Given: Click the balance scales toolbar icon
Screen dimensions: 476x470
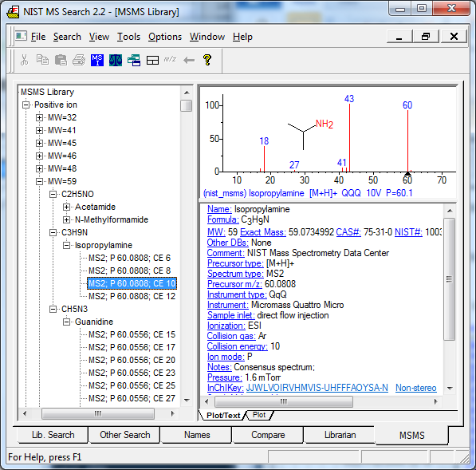Looking at the screenshot, I should click(x=116, y=60).
